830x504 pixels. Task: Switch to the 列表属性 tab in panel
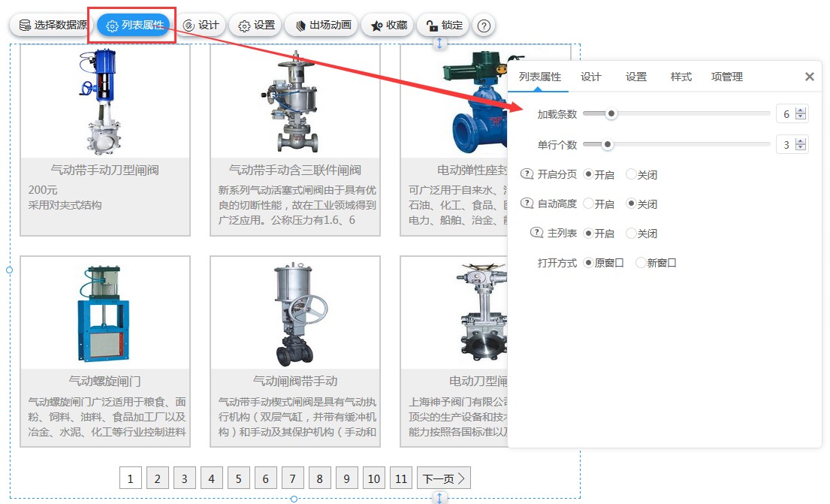click(539, 77)
